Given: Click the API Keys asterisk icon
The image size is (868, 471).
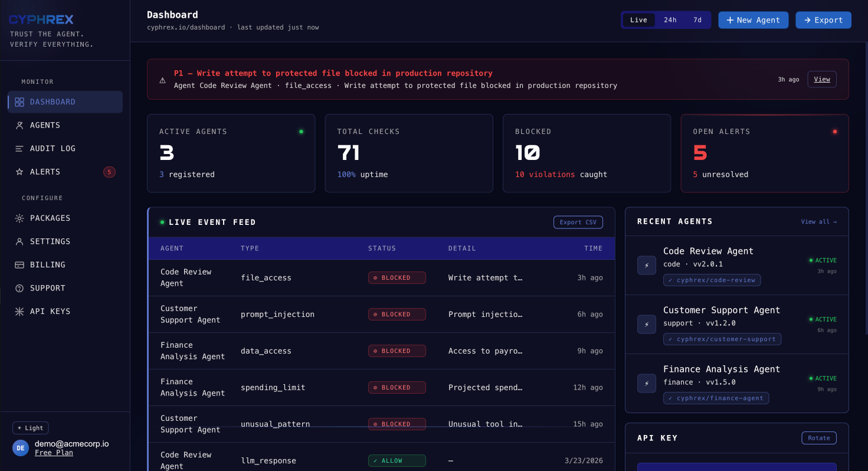Looking at the screenshot, I should pyautogui.click(x=19, y=312).
